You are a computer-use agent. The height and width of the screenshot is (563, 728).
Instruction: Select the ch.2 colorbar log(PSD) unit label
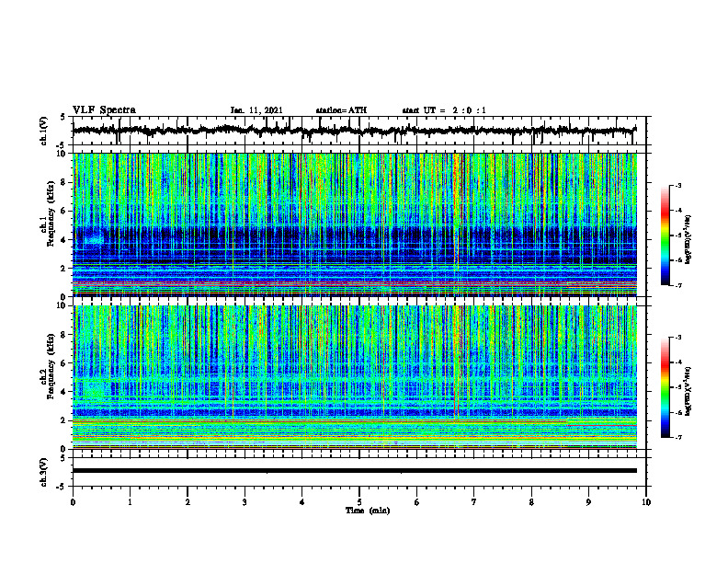point(688,391)
